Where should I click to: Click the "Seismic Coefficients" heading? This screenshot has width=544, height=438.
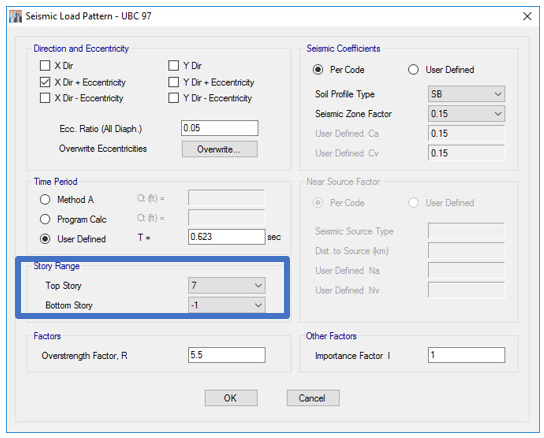pyautogui.click(x=343, y=49)
